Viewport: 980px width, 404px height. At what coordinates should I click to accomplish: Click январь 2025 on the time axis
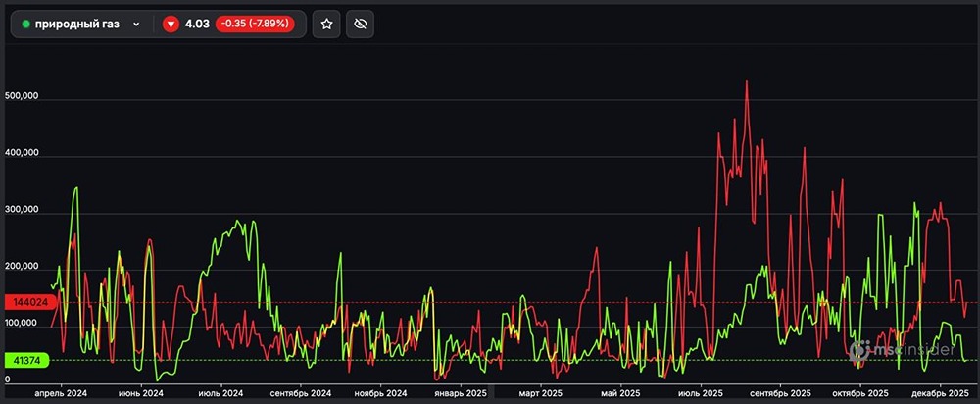click(x=461, y=392)
